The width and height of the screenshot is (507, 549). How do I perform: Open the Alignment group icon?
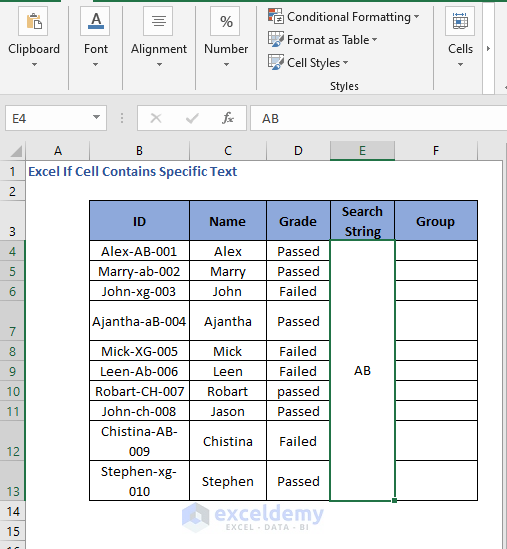[158, 22]
